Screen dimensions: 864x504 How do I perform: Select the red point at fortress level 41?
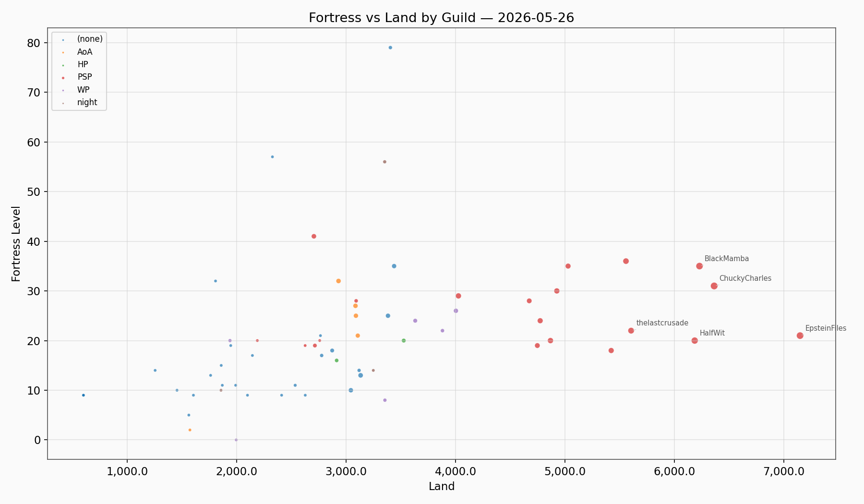pos(314,236)
